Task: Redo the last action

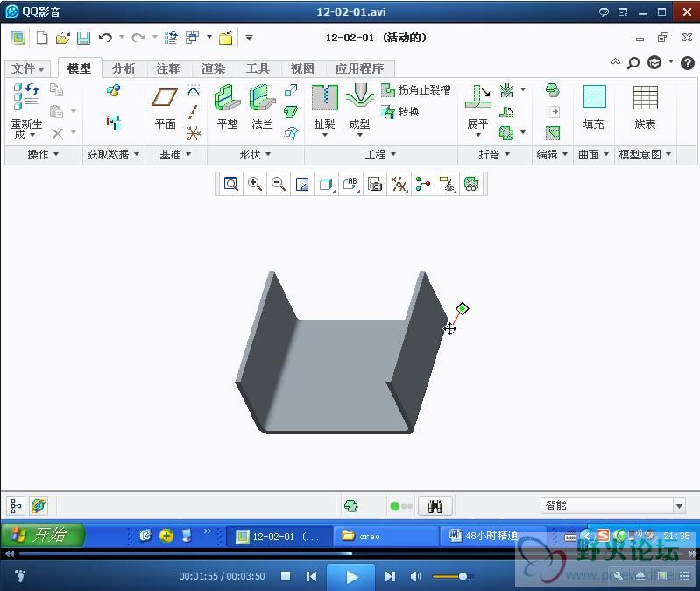Action: (138, 38)
